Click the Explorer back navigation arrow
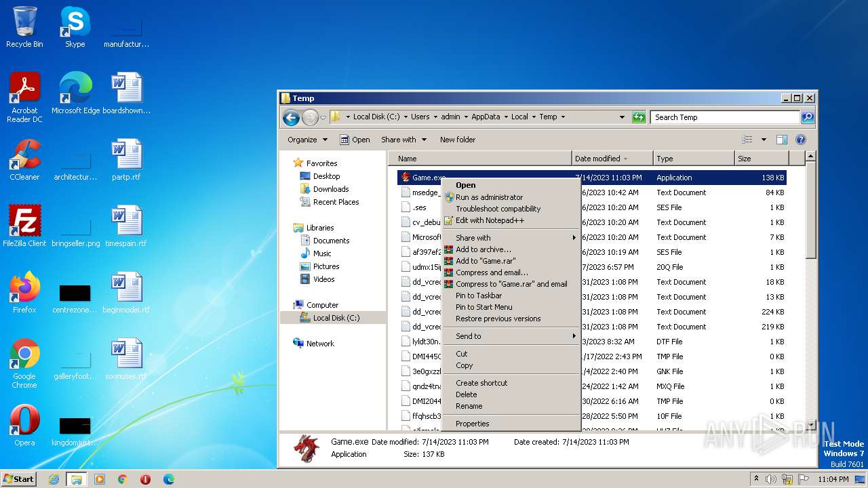Viewport: 868px width, 488px height. pyautogui.click(x=291, y=117)
